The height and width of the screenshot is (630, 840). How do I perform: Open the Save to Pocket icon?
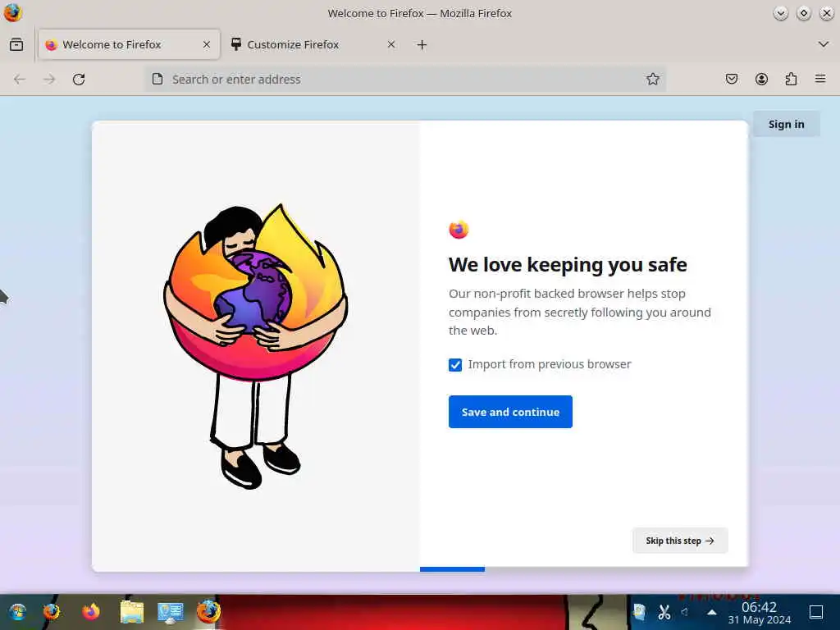[732, 80]
